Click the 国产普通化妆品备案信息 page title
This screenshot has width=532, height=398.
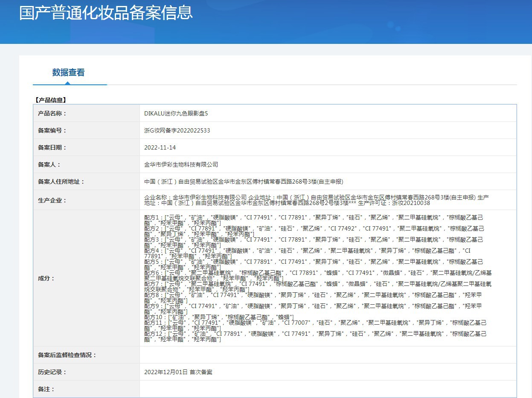click(x=106, y=12)
